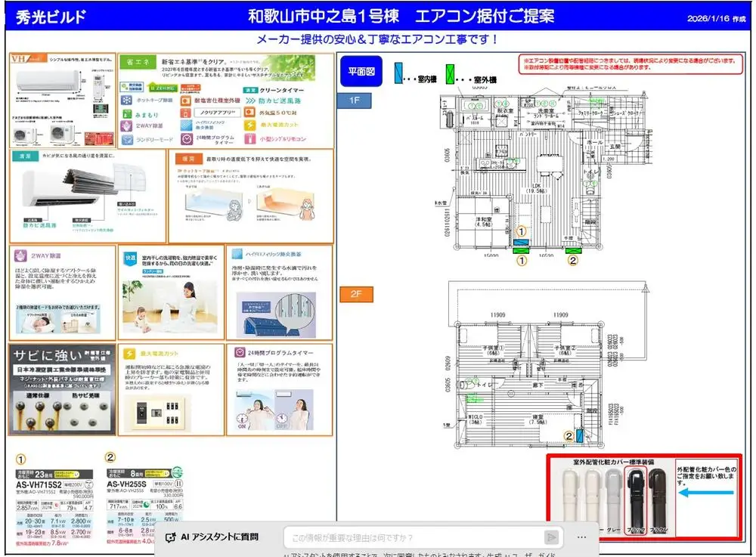Click the サビに強い corrosion resistance panel
Viewport: 756px width, 557px height.
(x=62, y=391)
